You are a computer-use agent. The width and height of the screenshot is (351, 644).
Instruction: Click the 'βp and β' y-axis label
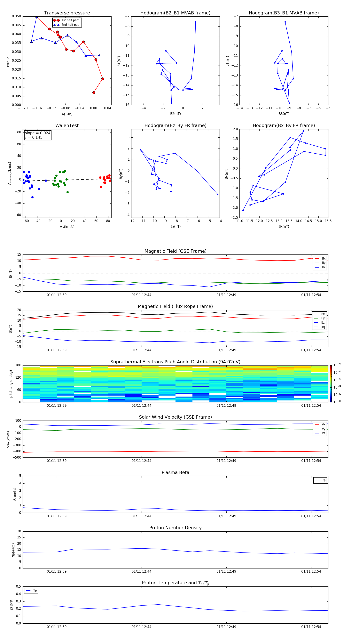pos(15,495)
